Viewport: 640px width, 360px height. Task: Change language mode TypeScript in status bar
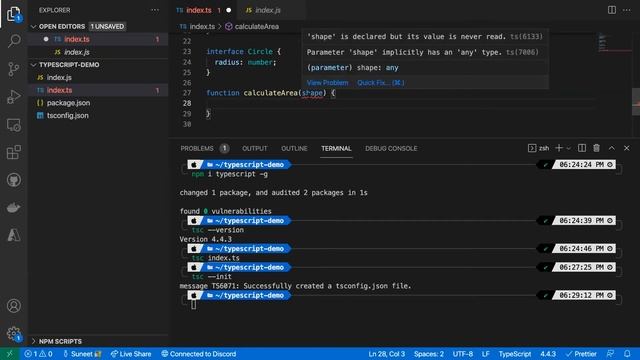[515, 354]
